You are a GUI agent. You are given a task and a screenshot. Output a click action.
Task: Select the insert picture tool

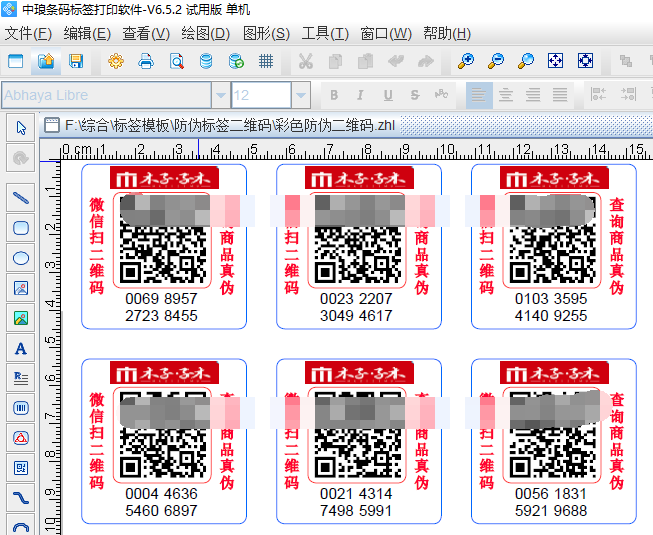pos(21,288)
